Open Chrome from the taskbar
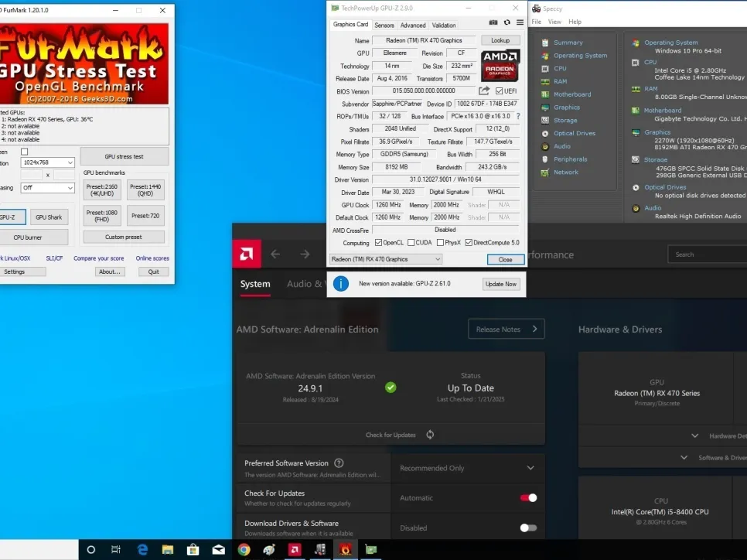This screenshot has width=747, height=560. (x=244, y=549)
